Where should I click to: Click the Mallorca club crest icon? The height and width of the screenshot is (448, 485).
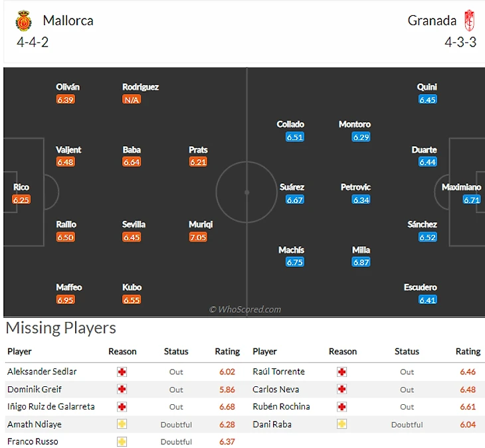[24, 21]
